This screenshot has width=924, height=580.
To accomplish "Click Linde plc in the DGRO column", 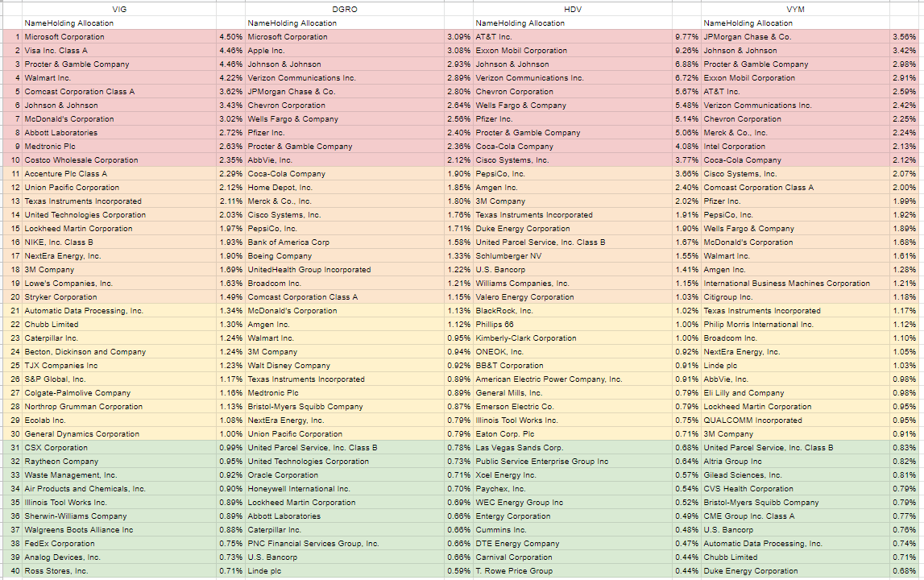I will [x=344, y=570].
